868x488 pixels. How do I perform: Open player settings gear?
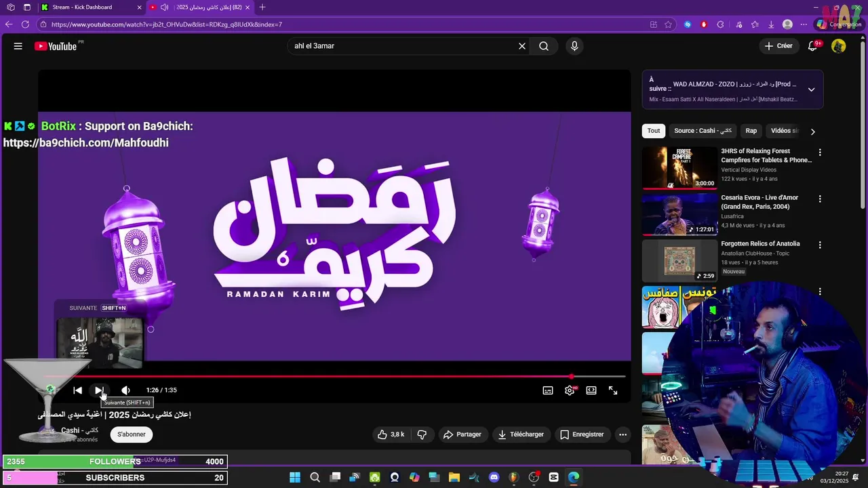coord(570,390)
